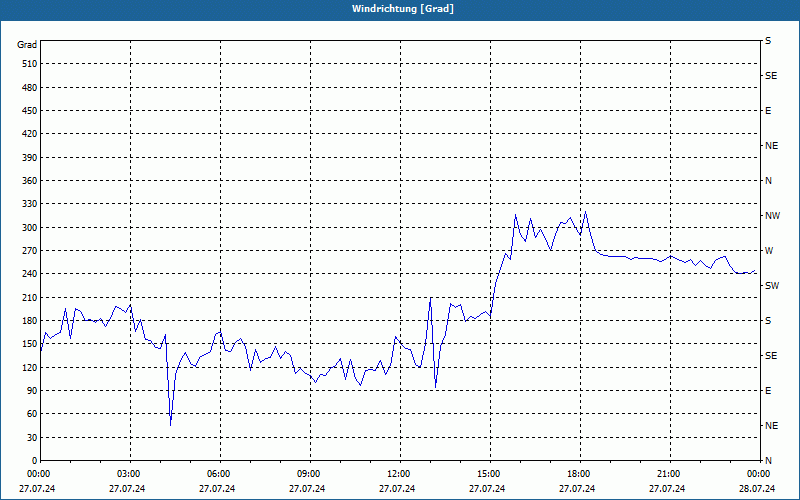
Task: Select compass label N level with 0
Action: 768,461
